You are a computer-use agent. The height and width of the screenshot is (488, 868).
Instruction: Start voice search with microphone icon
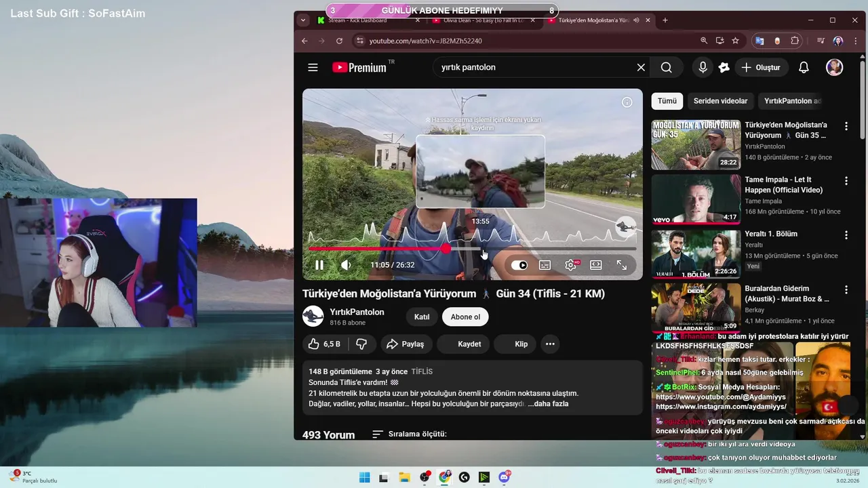coord(703,67)
